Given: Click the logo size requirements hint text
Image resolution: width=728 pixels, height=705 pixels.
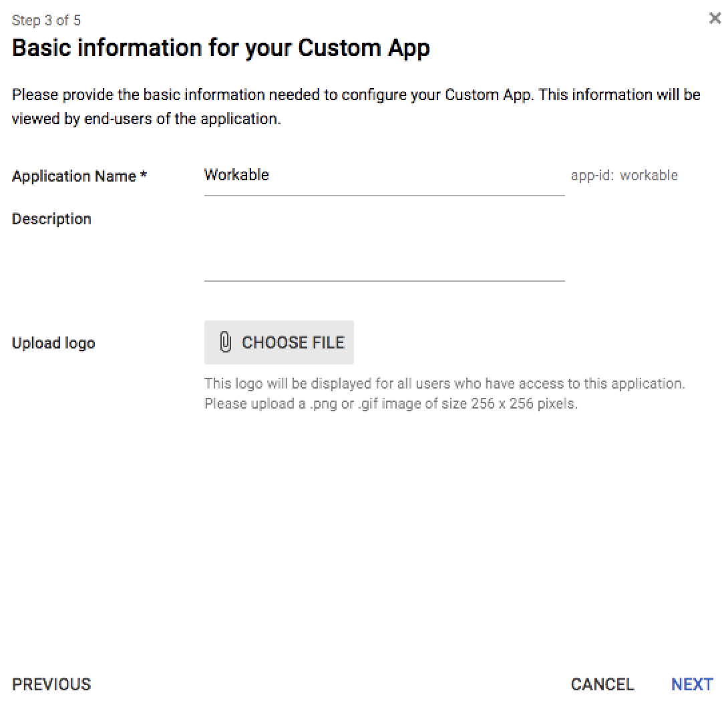Looking at the screenshot, I should (445, 394).
